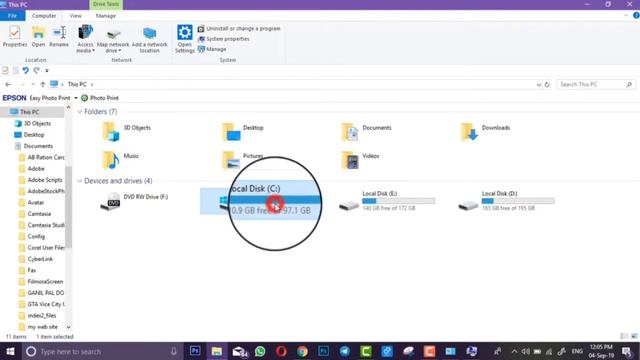
Task: Open the File menu tab
Action: [x=12, y=16]
